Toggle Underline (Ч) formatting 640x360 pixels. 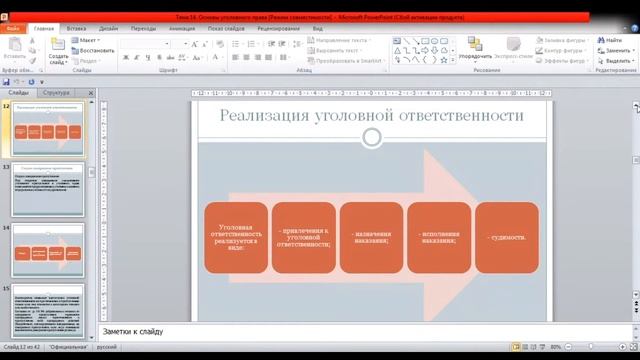point(148,58)
